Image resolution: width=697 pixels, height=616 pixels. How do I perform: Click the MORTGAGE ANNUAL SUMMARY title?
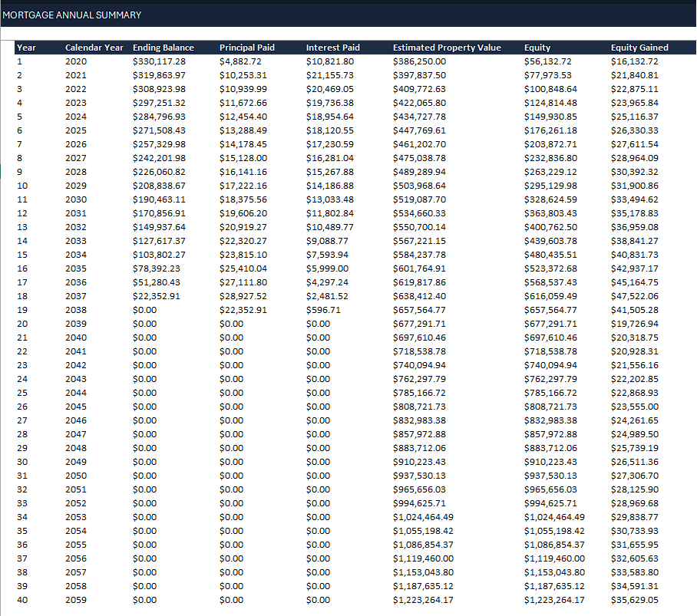pos(71,15)
